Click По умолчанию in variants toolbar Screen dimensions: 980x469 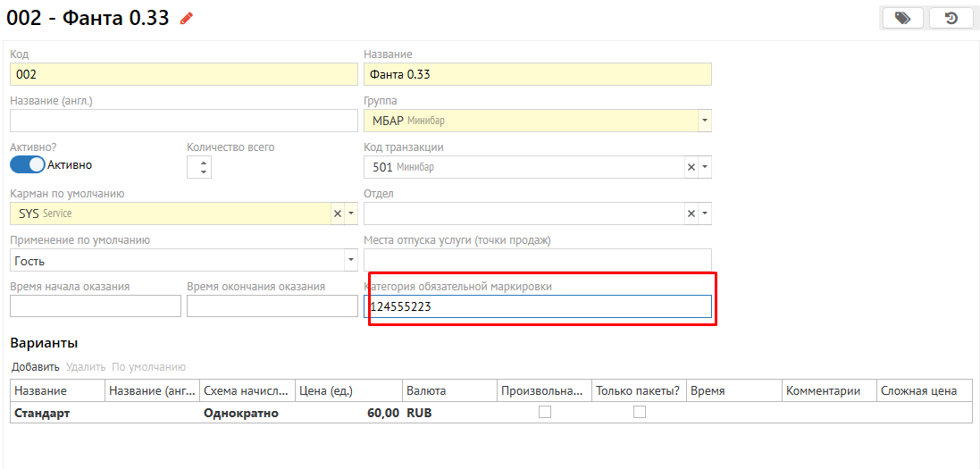[x=149, y=367]
